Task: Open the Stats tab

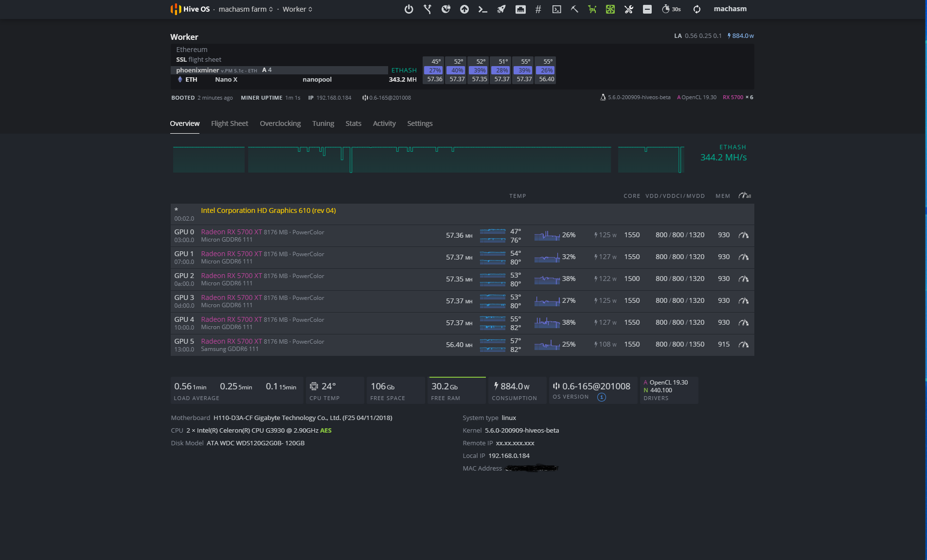Action: point(353,123)
